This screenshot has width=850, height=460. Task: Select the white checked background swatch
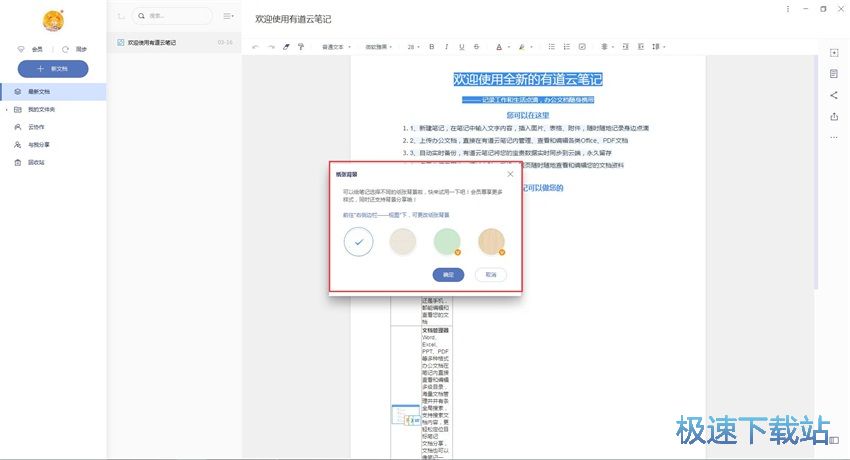(x=358, y=242)
